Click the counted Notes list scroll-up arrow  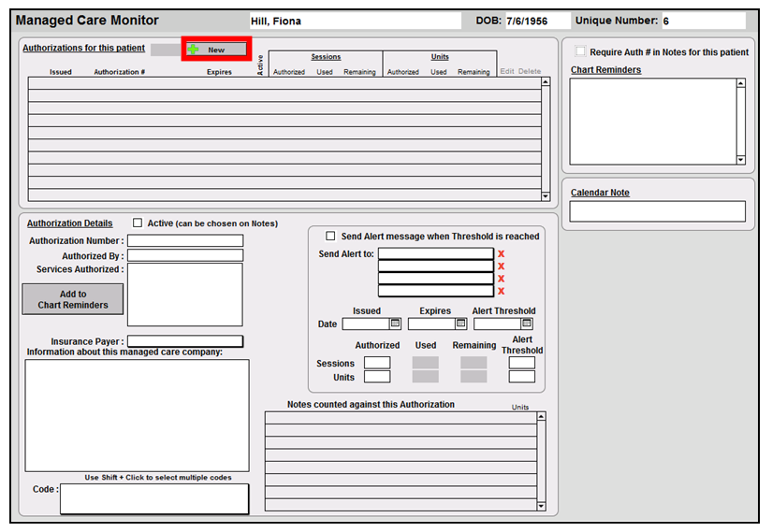[x=541, y=417]
